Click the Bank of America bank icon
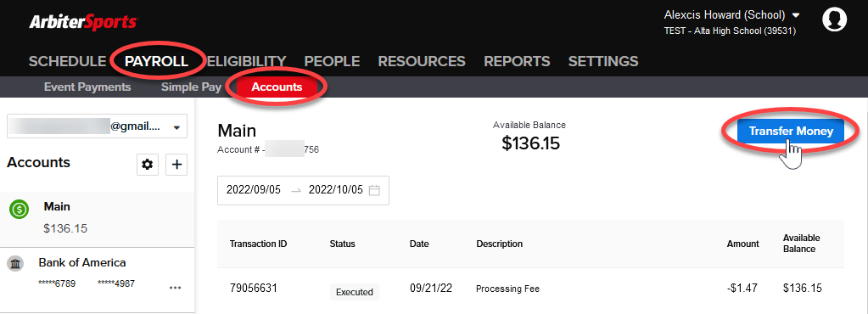This screenshot has height=314, width=868. pyautogui.click(x=15, y=264)
